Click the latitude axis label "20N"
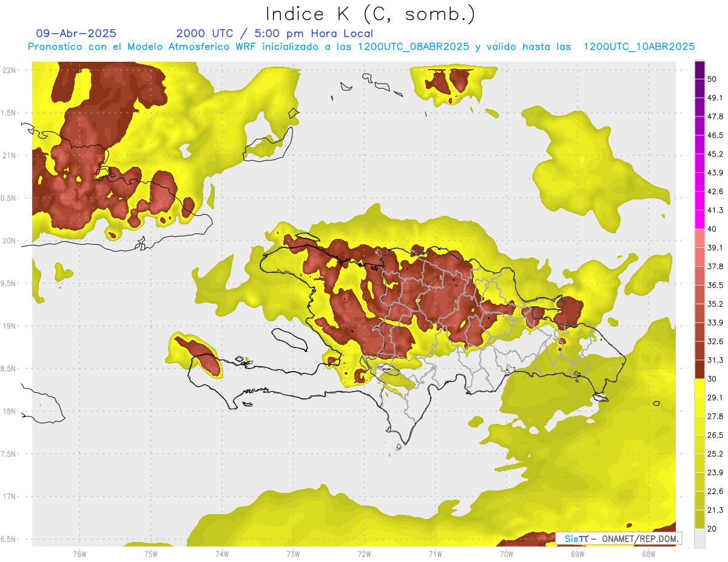Screen dimensions: 728x562 tap(9, 241)
